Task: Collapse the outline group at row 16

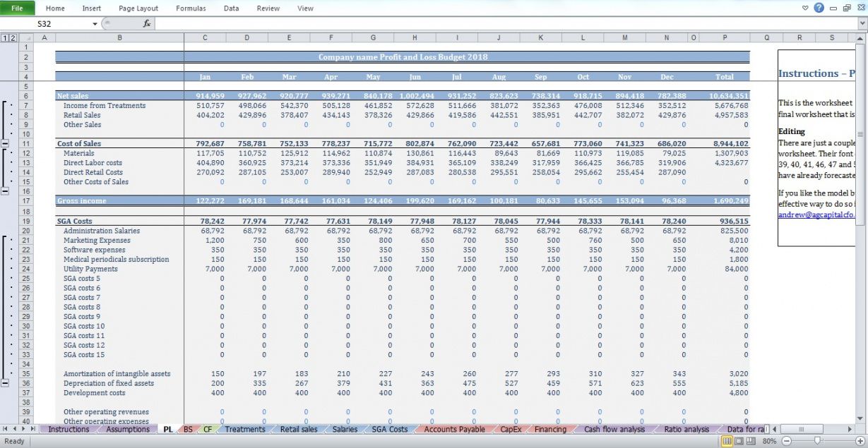Action: (6, 191)
